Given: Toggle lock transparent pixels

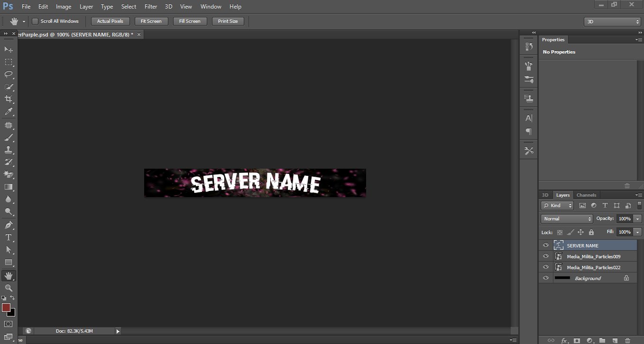Looking at the screenshot, I should [x=560, y=232].
